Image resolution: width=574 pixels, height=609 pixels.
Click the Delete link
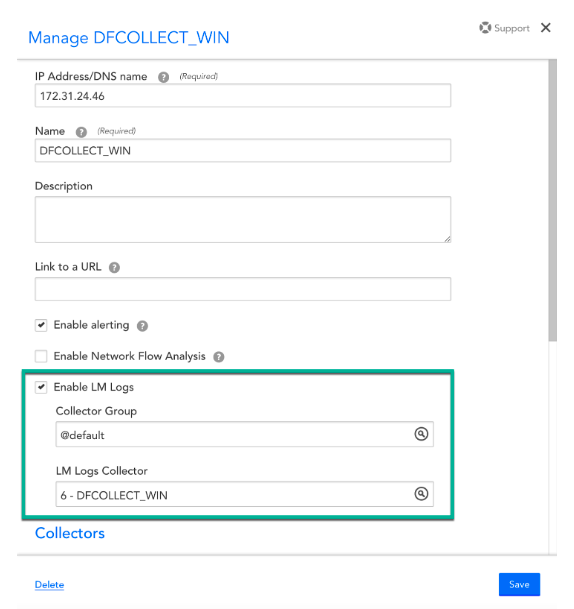pyautogui.click(x=49, y=585)
